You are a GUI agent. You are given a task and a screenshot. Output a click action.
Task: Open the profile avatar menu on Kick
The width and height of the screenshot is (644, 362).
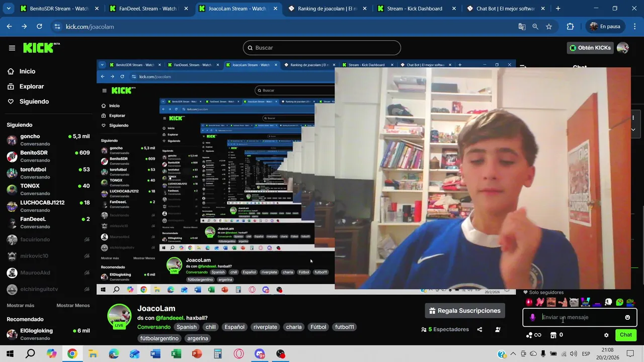[623, 48]
